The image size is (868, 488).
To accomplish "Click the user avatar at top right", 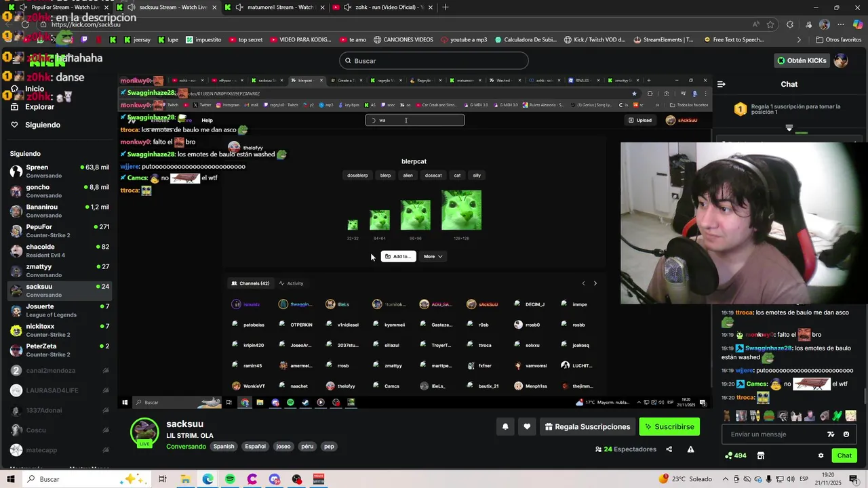I will (841, 60).
